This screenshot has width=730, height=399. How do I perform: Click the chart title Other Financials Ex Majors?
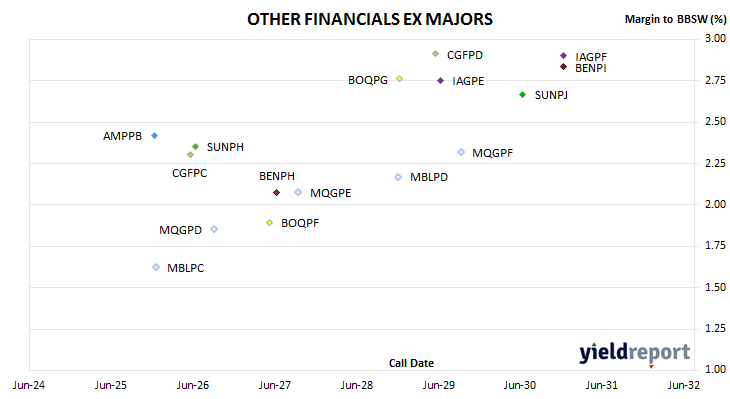pyautogui.click(x=370, y=19)
